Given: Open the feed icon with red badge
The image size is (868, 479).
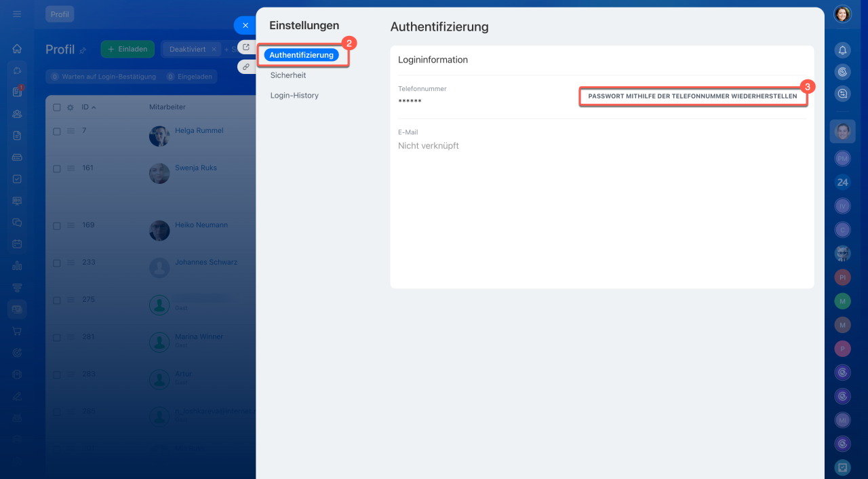Looking at the screenshot, I should (17, 92).
